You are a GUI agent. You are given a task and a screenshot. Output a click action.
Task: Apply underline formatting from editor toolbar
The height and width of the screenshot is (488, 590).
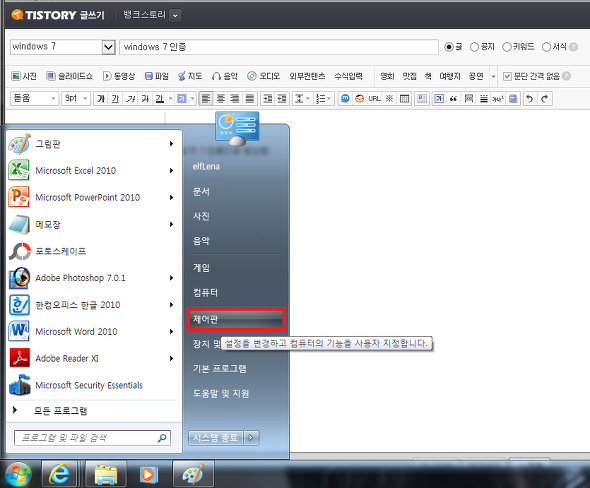click(x=115, y=99)
